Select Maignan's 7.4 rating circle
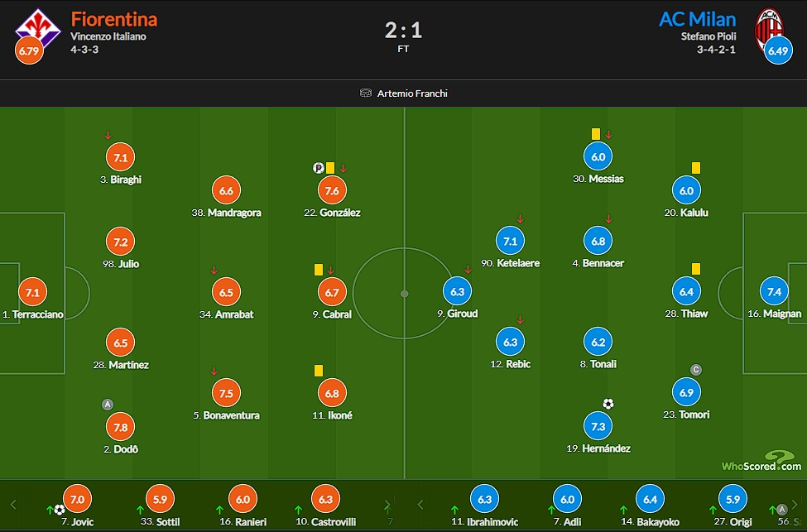The height and width of the screenshot is (532, 807). pos(774,292)
